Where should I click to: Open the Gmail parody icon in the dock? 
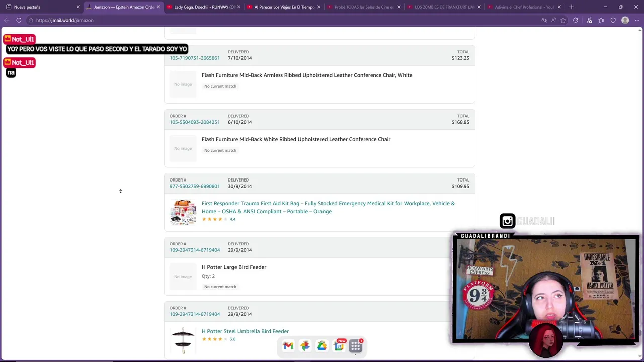click(288, 346)
